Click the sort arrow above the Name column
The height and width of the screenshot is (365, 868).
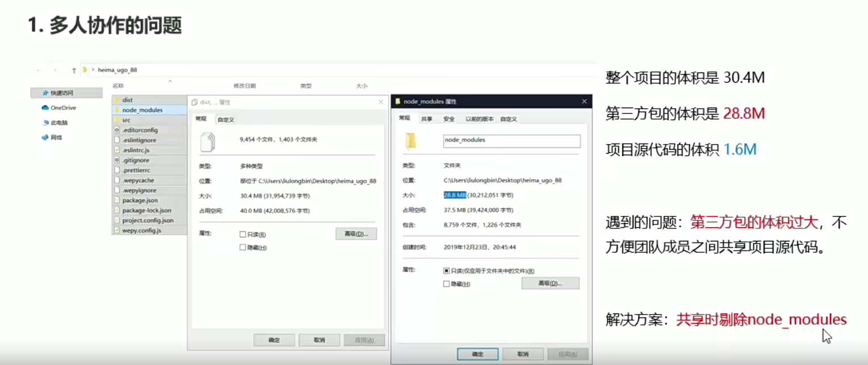(170, 82)
